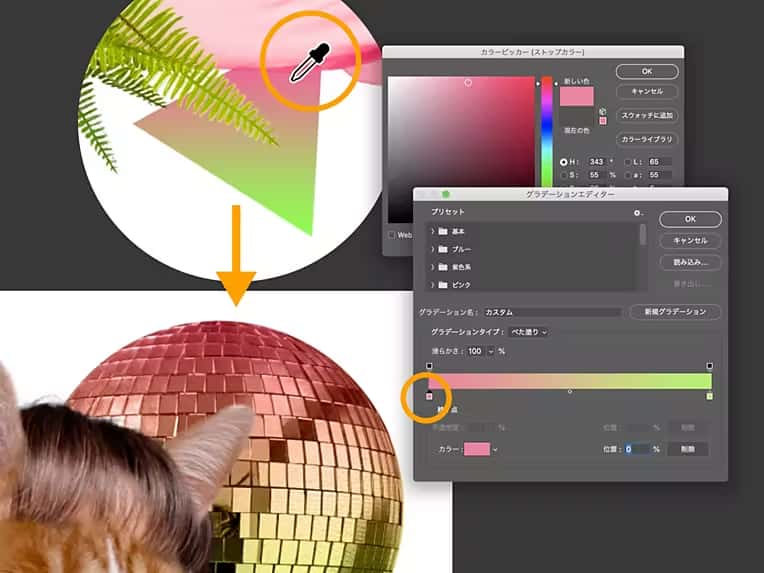Click キャンセル in the Color Picker dialog
The height and width of the screenshot is (573, 764).
pyautogui.click(x=647, y=92)
